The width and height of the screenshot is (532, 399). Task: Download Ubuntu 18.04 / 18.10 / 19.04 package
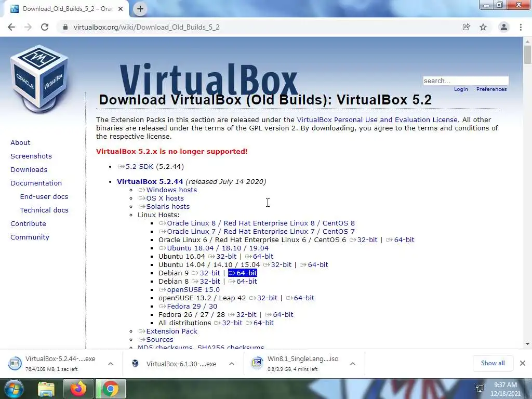[214, 248]
